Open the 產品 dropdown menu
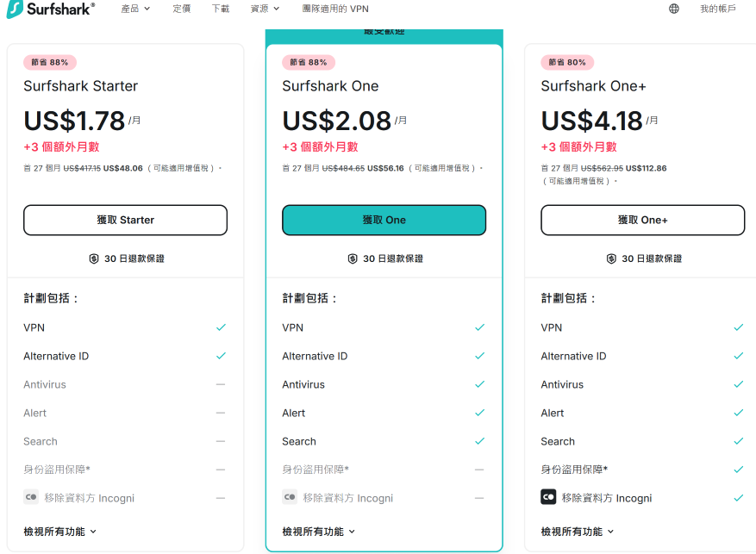Screen dimensions: 756x554 pyautogui.click(x=135, y=9)
